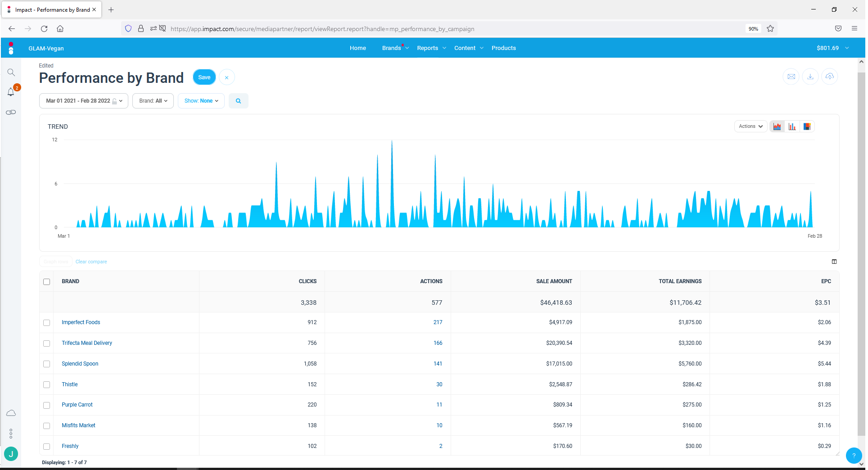Check the Thistle row checkbox
This screenshot has width=868, height=470.
(47, 384)
